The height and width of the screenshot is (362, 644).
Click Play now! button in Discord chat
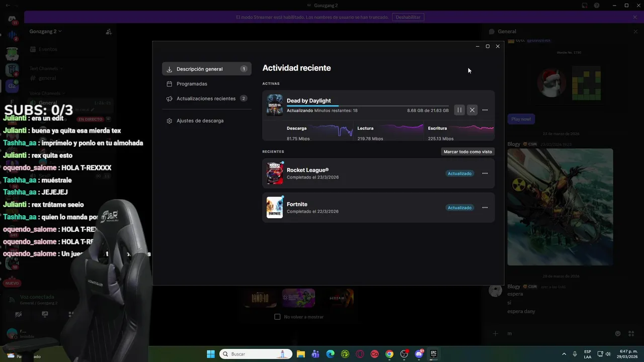click(x=521, y=119)
